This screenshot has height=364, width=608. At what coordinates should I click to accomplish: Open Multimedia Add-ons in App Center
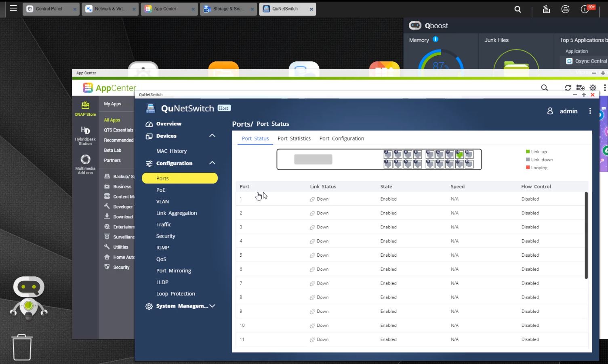pos(85,164)
